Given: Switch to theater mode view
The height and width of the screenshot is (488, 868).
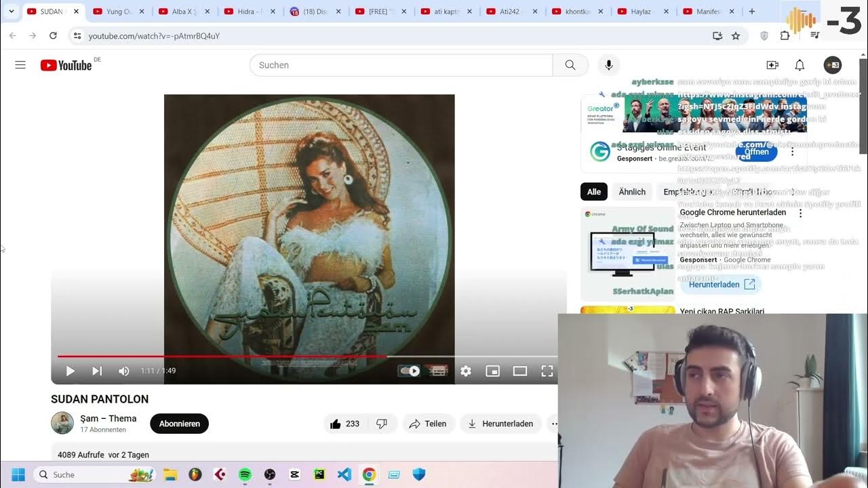Looking at the screenshot, I should [x=520, y=371].
